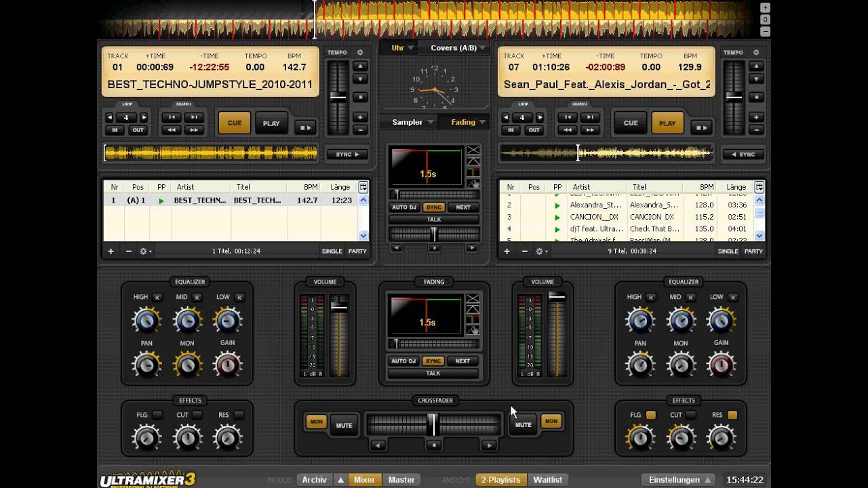Add track to right playlist with plus
Viewport: 868px width, 488px height.
(507, 251)
